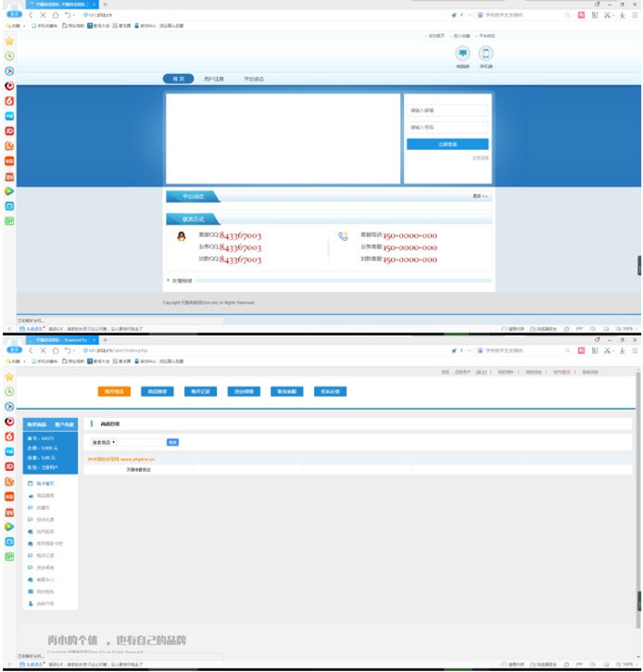This screenshot has height=672, width=643.
Task: Open the JD shortcut in upper sidebar
Action: (9, 131)
